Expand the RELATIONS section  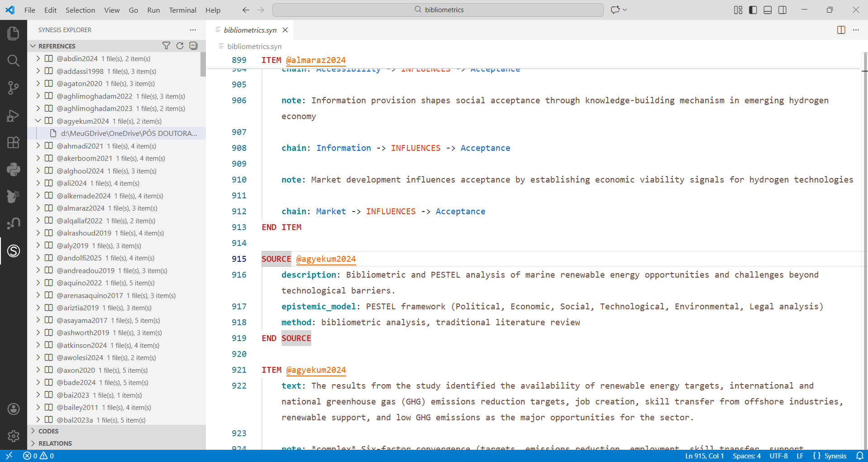coord(55,443)
